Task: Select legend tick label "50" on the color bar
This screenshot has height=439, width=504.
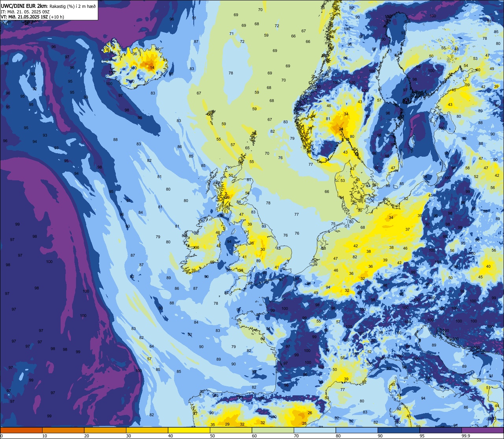Action: (212, 436)
